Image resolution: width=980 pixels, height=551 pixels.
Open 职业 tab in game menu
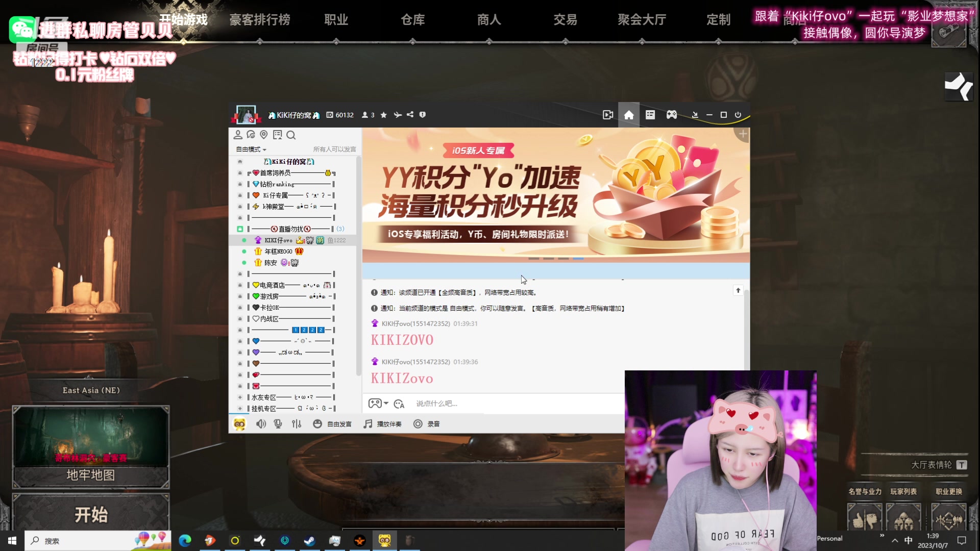(x=336, y=20)
